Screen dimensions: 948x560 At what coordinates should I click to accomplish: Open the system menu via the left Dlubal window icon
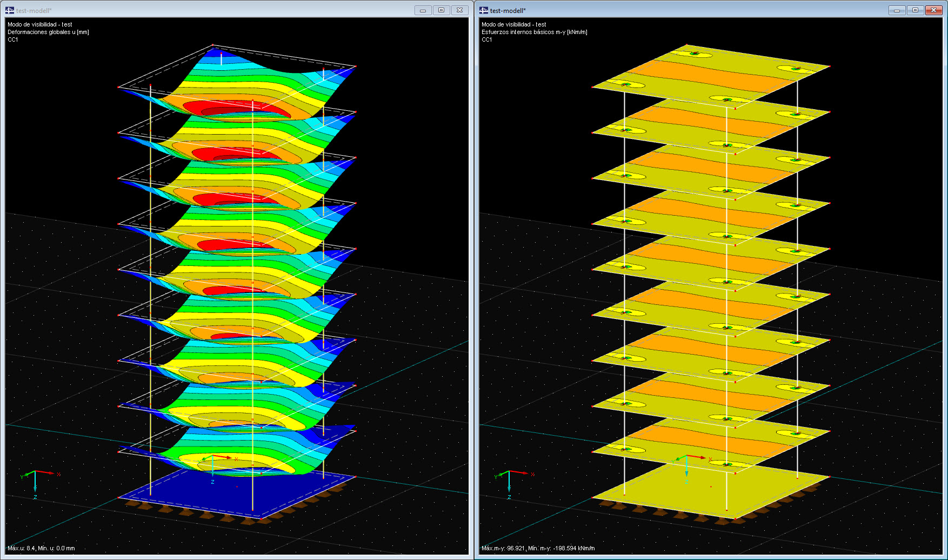(x=10, y=10)
